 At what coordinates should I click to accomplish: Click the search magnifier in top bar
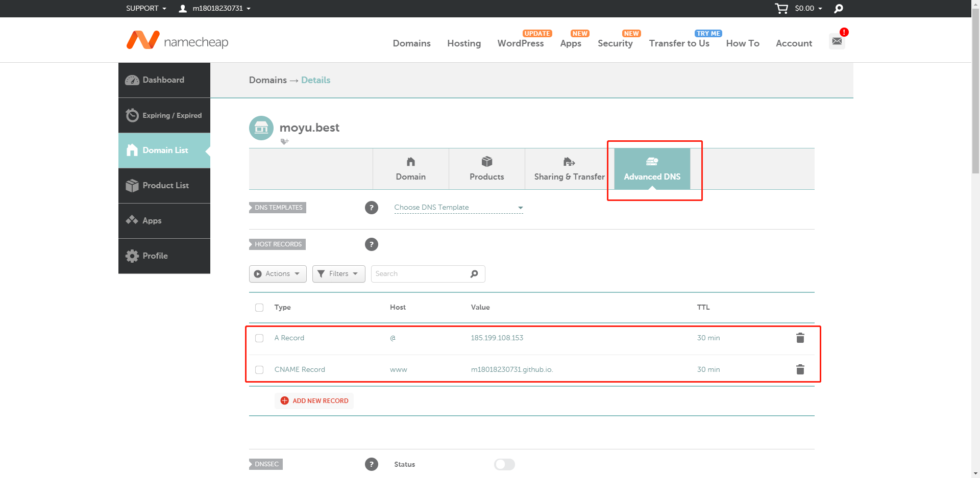pos(839,8)
